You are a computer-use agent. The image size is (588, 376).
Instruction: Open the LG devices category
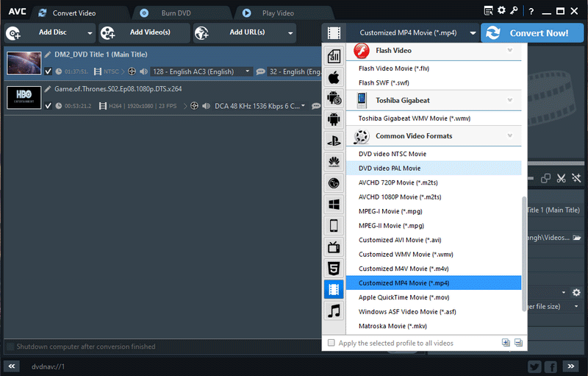(x=334, y=183)
